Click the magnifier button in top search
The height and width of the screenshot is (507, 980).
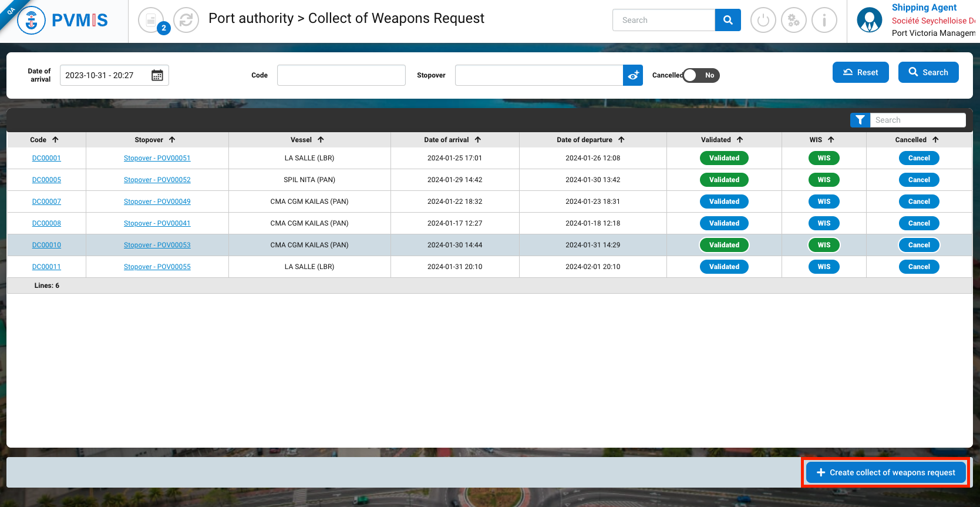coord(728,20)
